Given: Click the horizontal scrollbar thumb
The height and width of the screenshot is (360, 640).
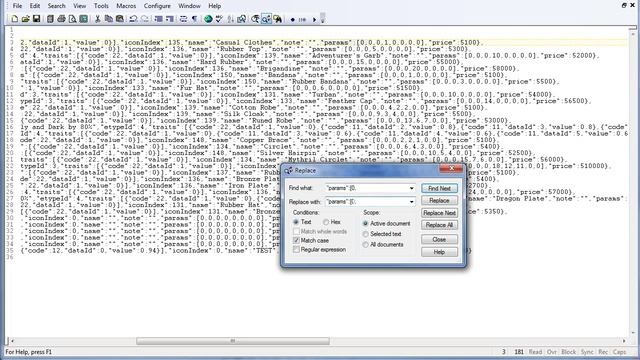Looking at the screenshot, I should [233, 341].
